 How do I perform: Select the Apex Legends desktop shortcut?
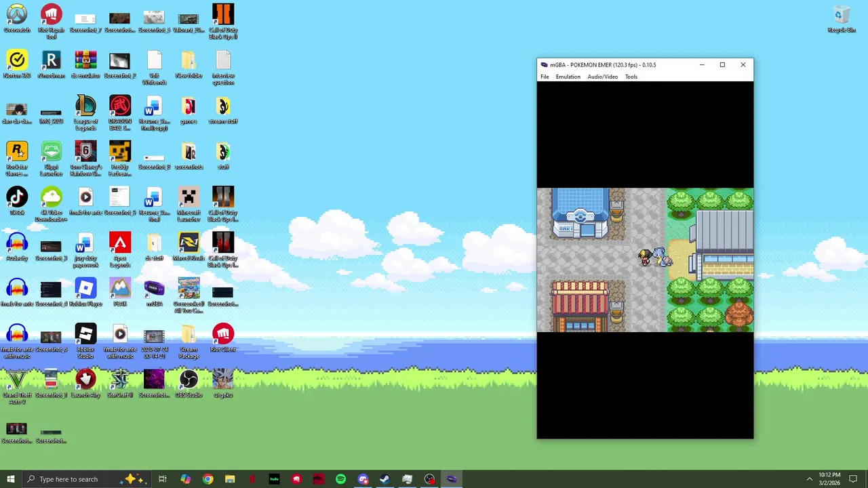point(120,249)
